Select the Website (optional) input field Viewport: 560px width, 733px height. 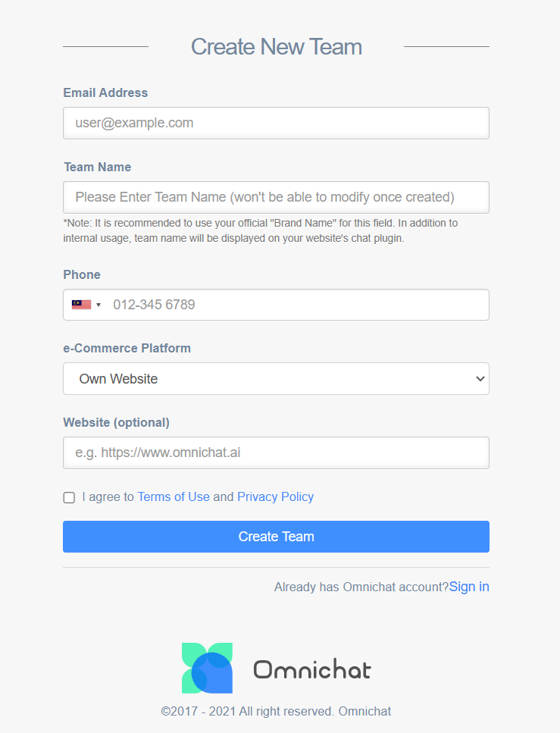pyautogui.click(x=277, y=453)
